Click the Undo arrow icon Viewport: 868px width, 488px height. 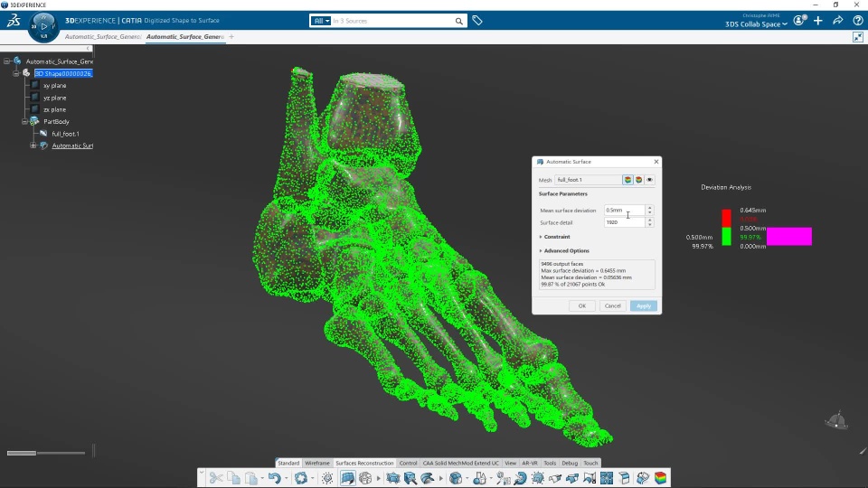(275, 478)
